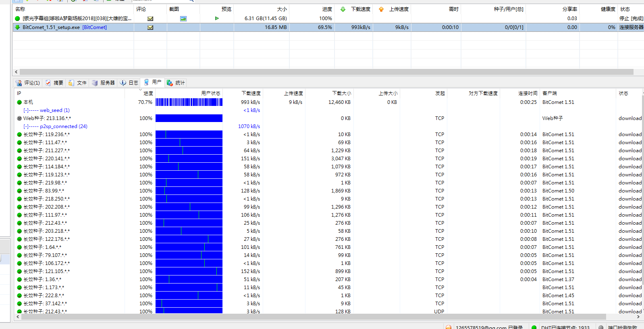The height and width of the screenshot is (329, 644).
Task: Switch to the 评论(1) comments tab
Action: [x=28, y=83]
